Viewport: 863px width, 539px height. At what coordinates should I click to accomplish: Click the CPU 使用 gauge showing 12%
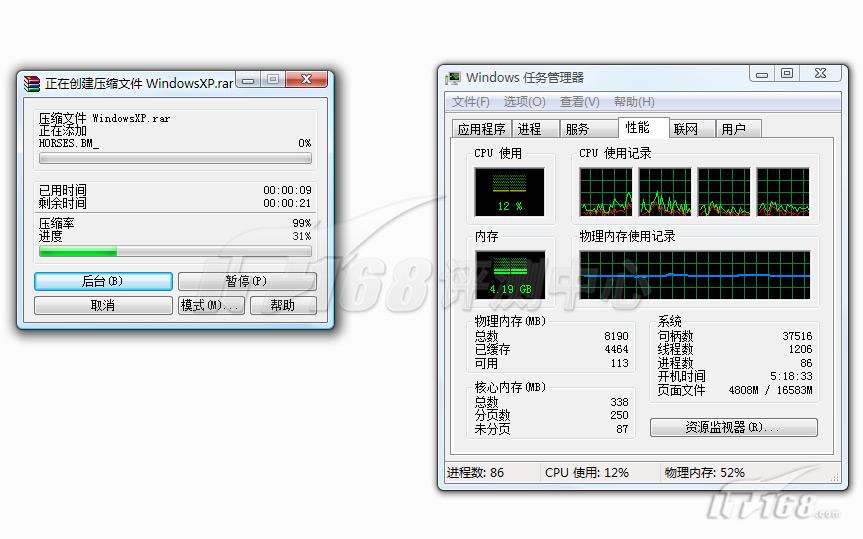point(510,192)
